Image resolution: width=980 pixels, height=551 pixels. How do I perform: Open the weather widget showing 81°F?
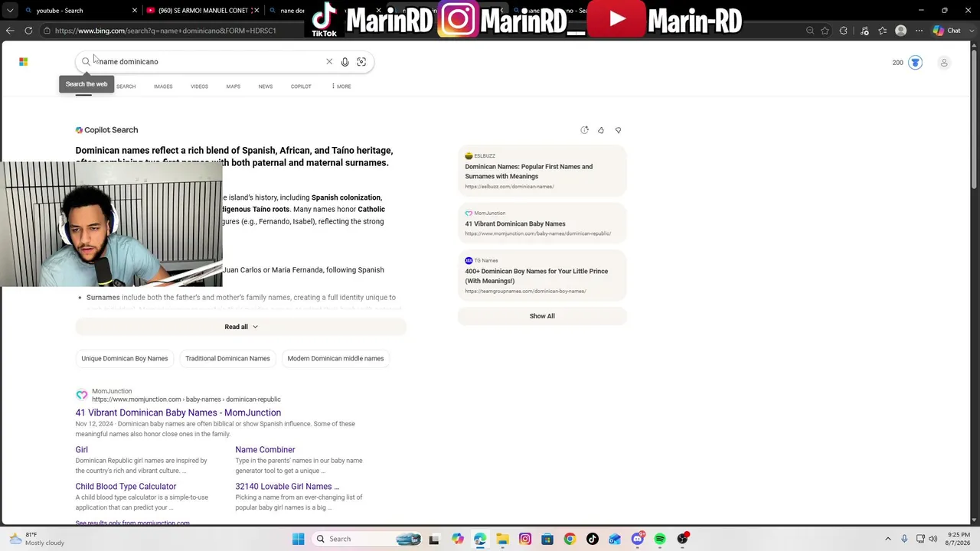point(37,539)
